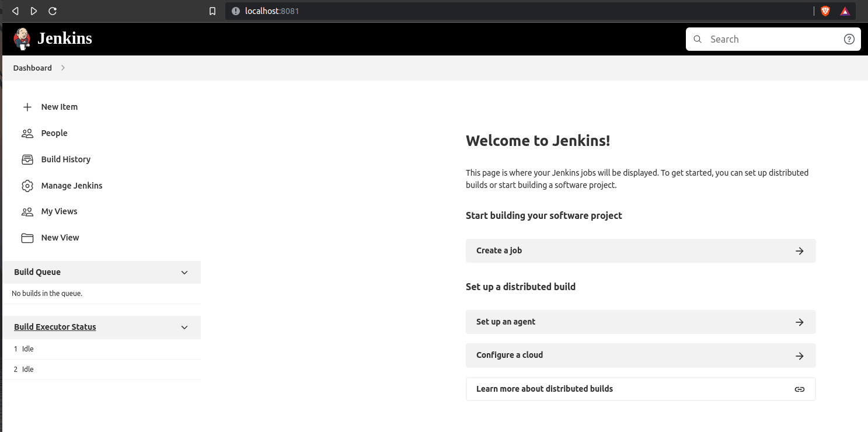Reload the page with refresh icon

pos(53,11)
